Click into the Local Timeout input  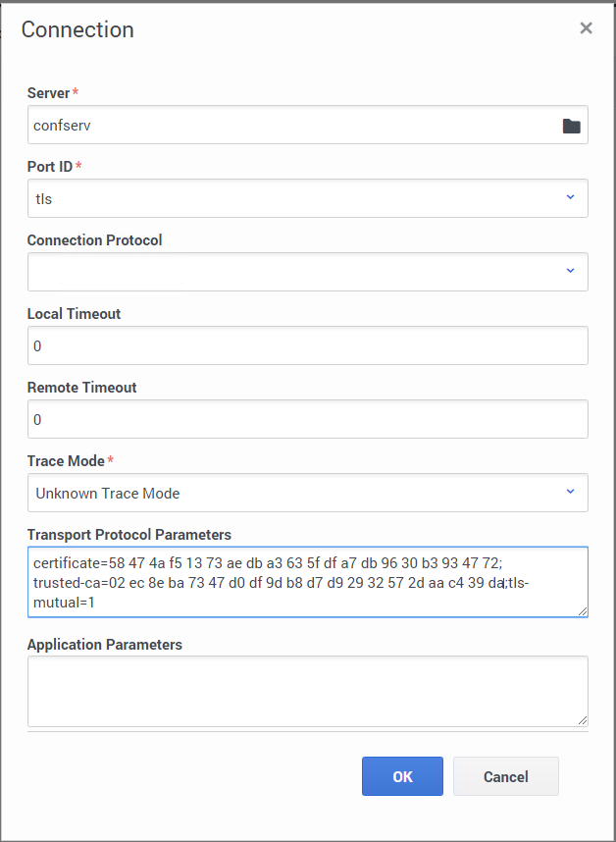tap(307, 345)
